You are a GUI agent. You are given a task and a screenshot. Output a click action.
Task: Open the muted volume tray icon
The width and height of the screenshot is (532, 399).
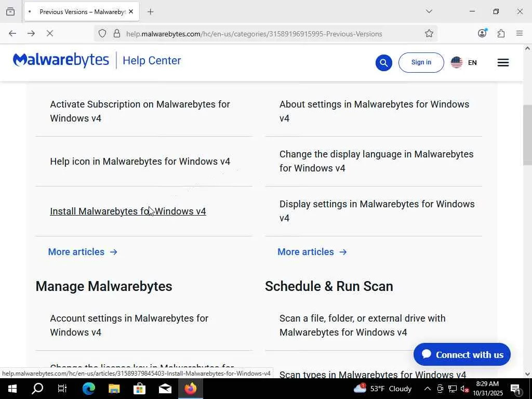(464, 389)
